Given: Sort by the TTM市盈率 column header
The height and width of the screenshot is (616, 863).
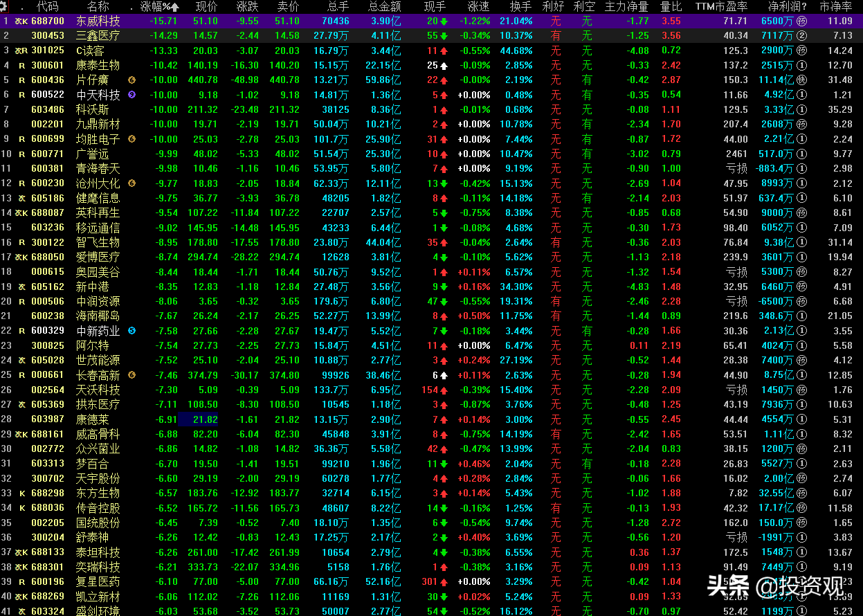Looking at the screenshot, I should click(722, 6).
